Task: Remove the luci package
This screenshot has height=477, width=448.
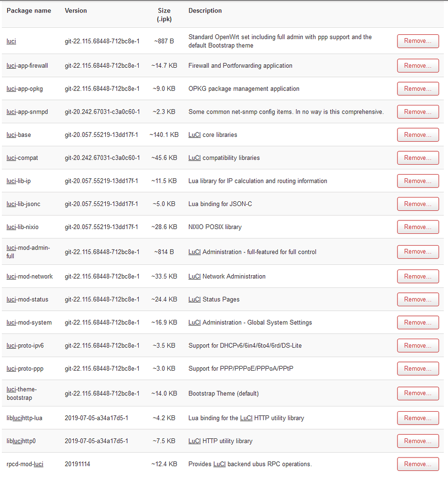Action: tap(418, 41)
